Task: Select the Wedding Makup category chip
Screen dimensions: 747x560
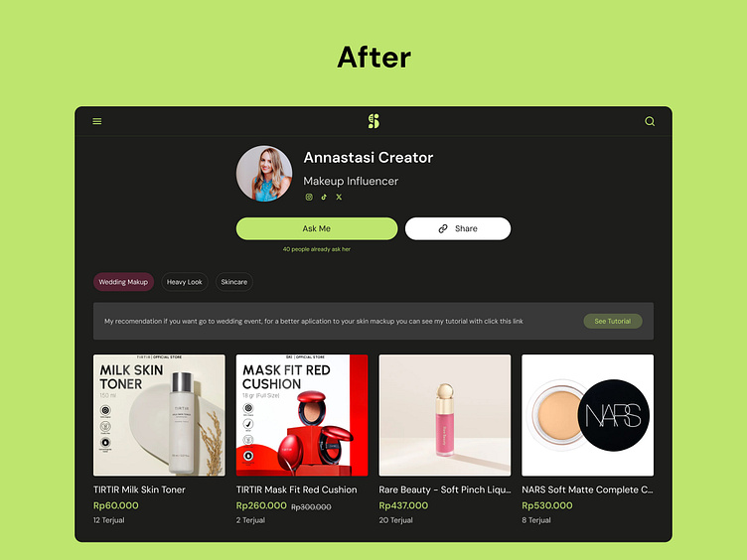Action: coord(123,282)
